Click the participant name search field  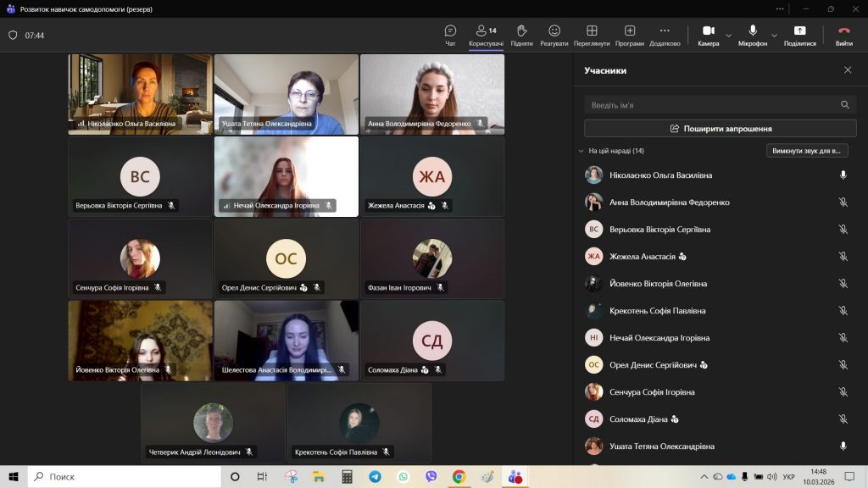click(x=712, y=105)
